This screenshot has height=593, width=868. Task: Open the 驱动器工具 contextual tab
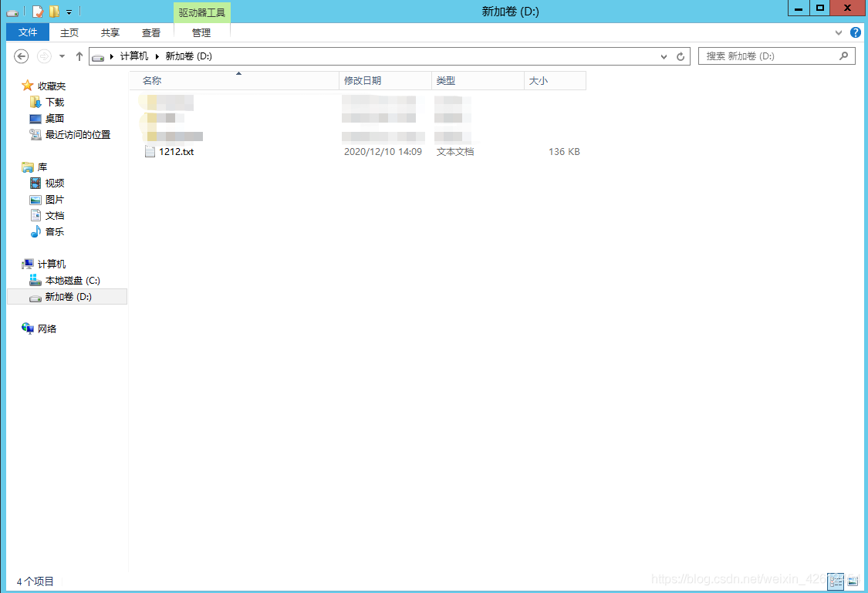click(201, 12)
